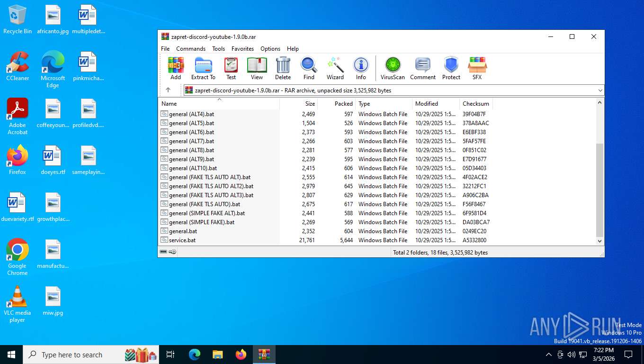Click the Delete trash can icon
The image size is (644, 364).
click(x=283, y=68)
